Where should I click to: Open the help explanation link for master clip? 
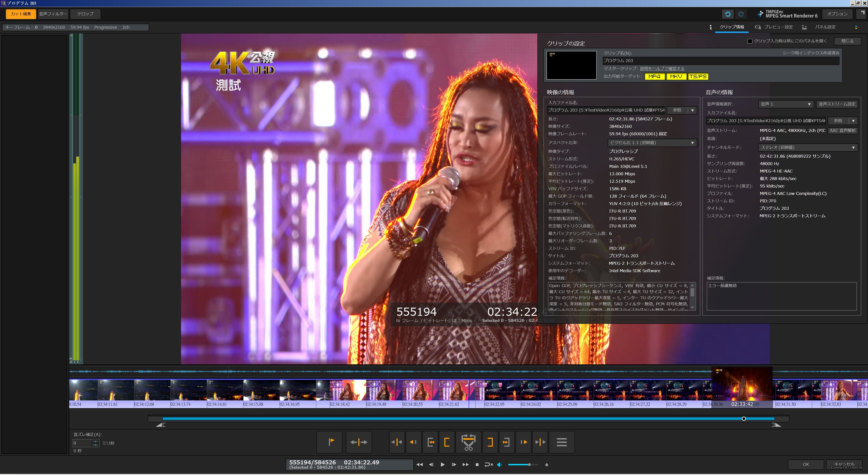(x=662, y=69)
